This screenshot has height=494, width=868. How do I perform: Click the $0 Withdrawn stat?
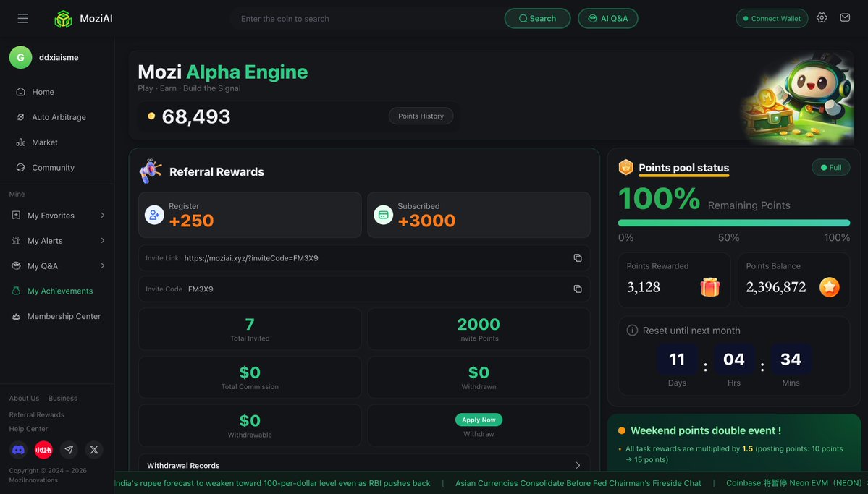point(479,378)
